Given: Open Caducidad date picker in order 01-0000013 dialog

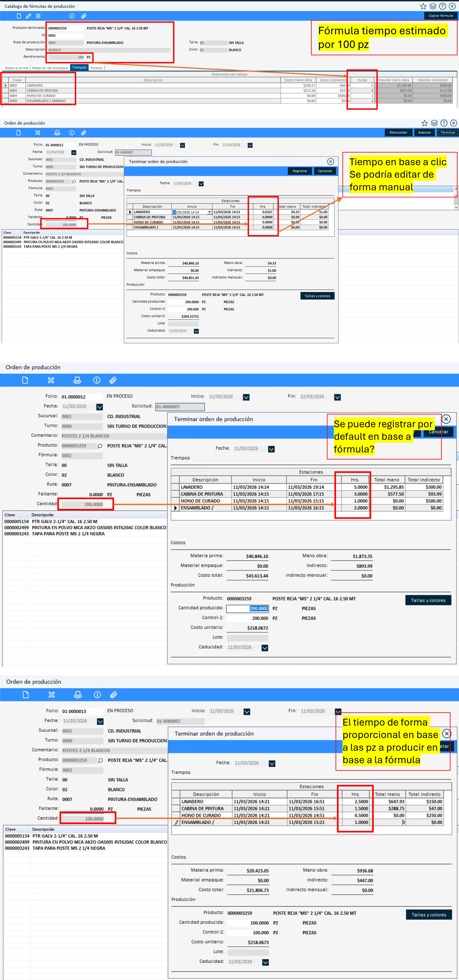Looking at the screenshot, I should click(265, 962).
